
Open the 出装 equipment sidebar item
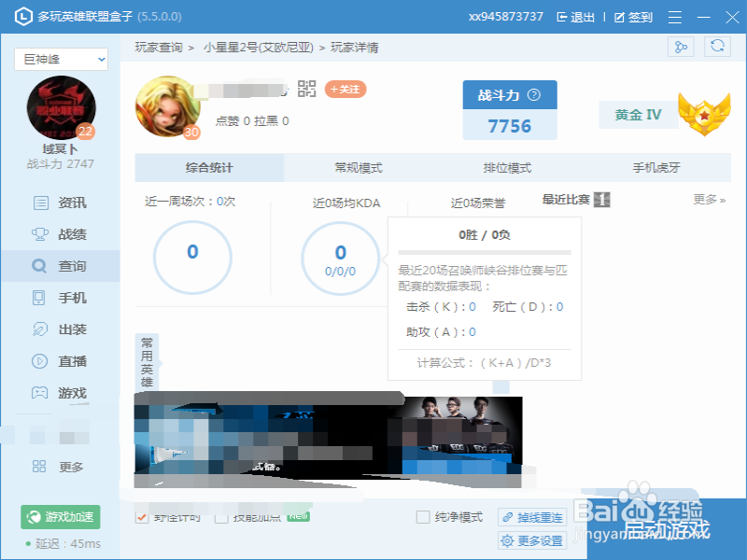click(x=60, y=329)
